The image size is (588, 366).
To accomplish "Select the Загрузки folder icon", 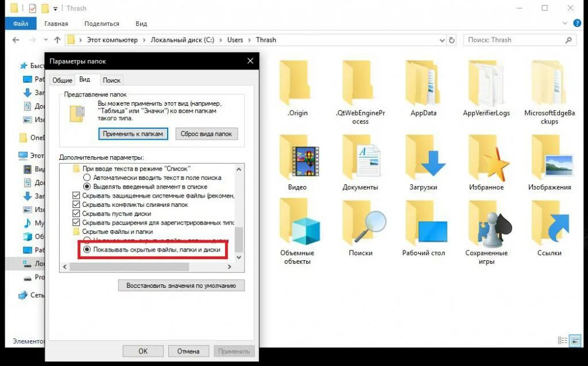I will (x=425, y=157).
